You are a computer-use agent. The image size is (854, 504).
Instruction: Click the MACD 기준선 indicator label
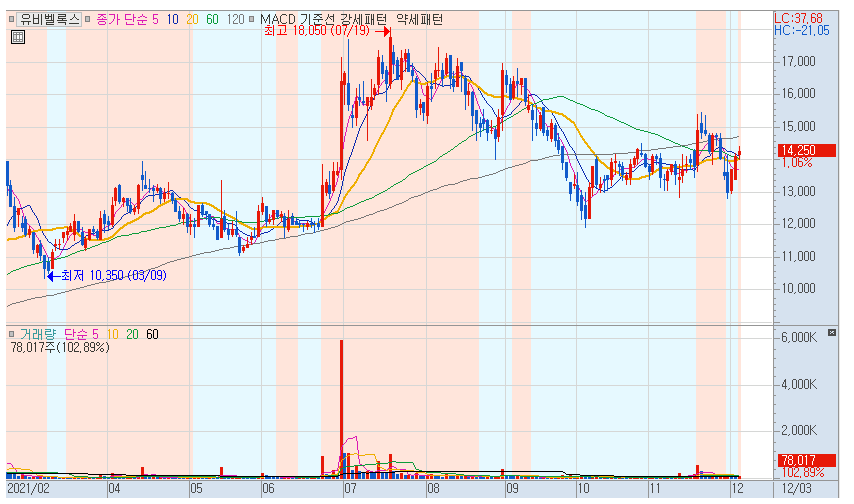298,20
